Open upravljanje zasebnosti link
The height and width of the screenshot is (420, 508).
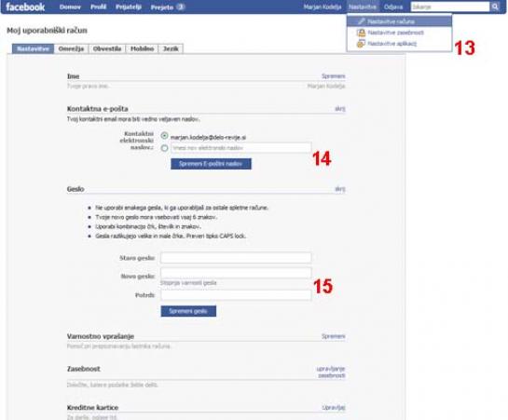tap(331, 373)
